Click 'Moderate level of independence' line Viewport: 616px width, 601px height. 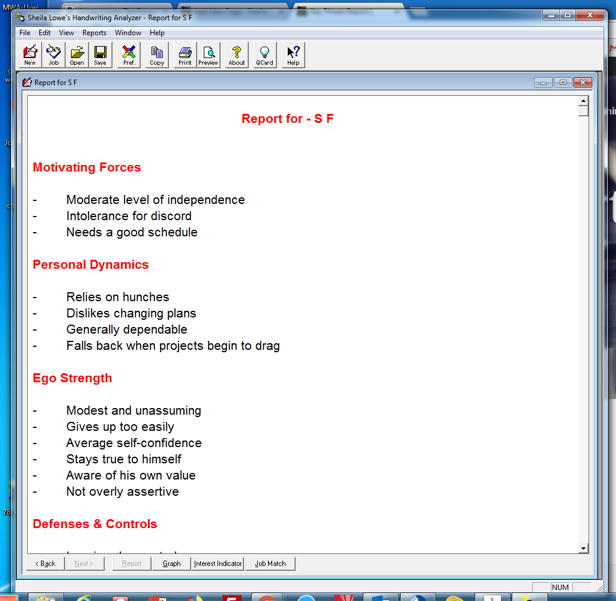point(156,200)
